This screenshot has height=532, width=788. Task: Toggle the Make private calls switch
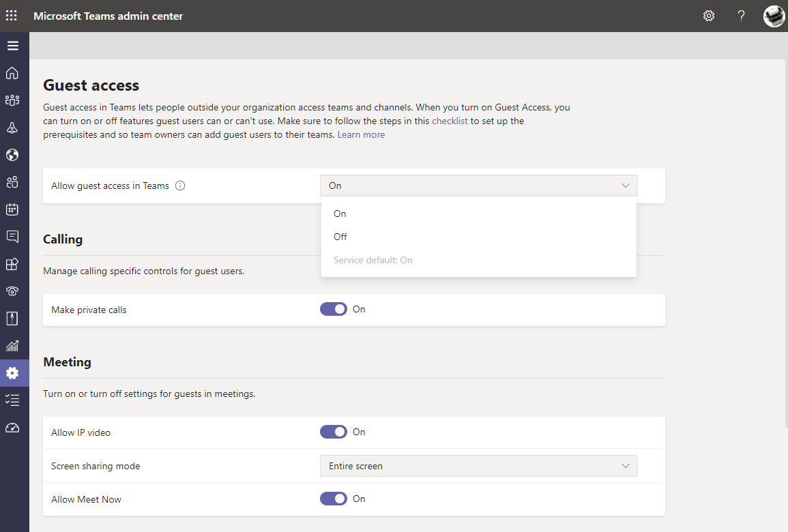click(334, 309)
